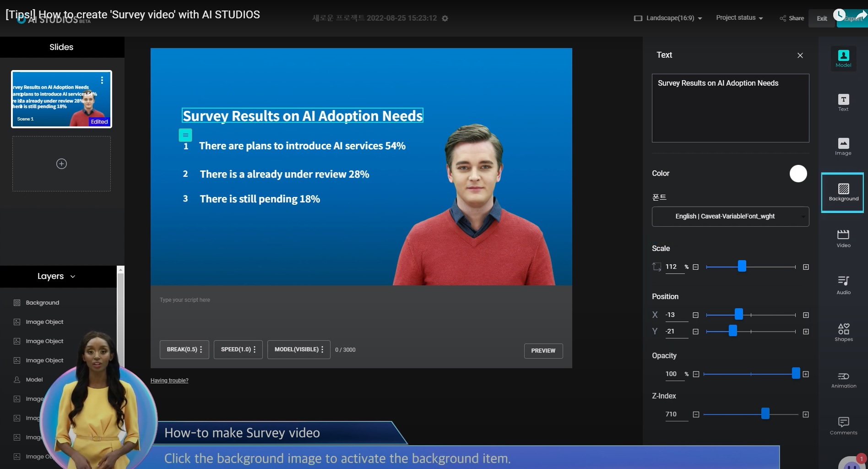Click "There are plans to introduce AI services 54%"

click(302, 146)
